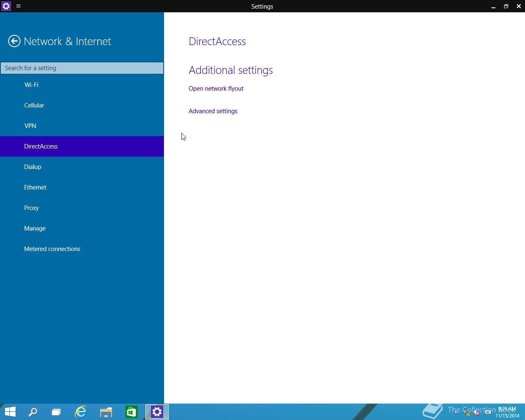Click the taskbar Search magnifier icon
This screenshot has width=525, height=420.
click(x=33, y=412)
